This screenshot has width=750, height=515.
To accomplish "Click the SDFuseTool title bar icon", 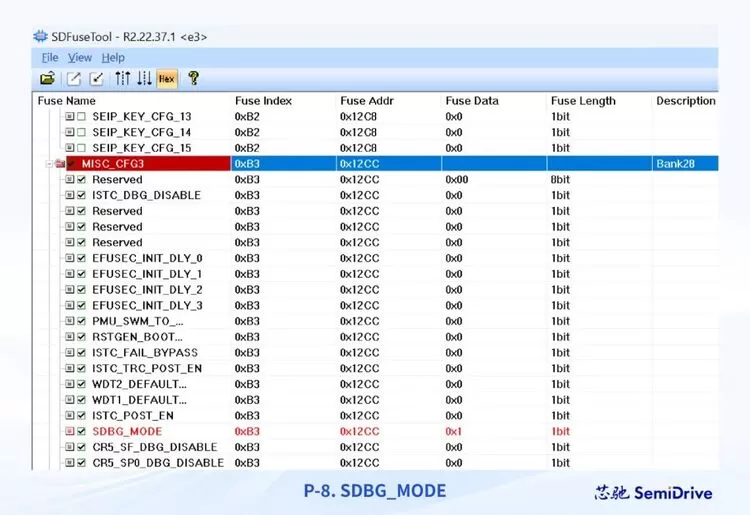I will (40, 36).
